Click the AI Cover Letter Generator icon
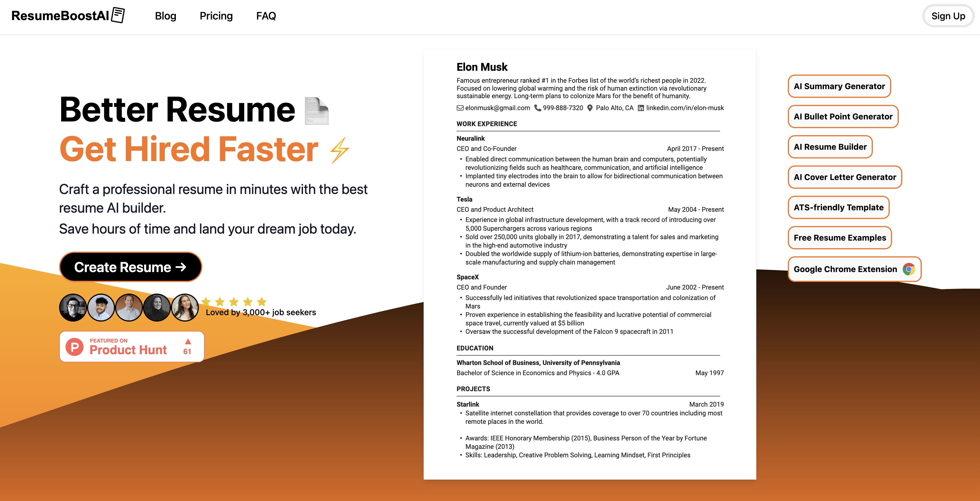Screen dimensions: 980x501 [x=844, y=177]
